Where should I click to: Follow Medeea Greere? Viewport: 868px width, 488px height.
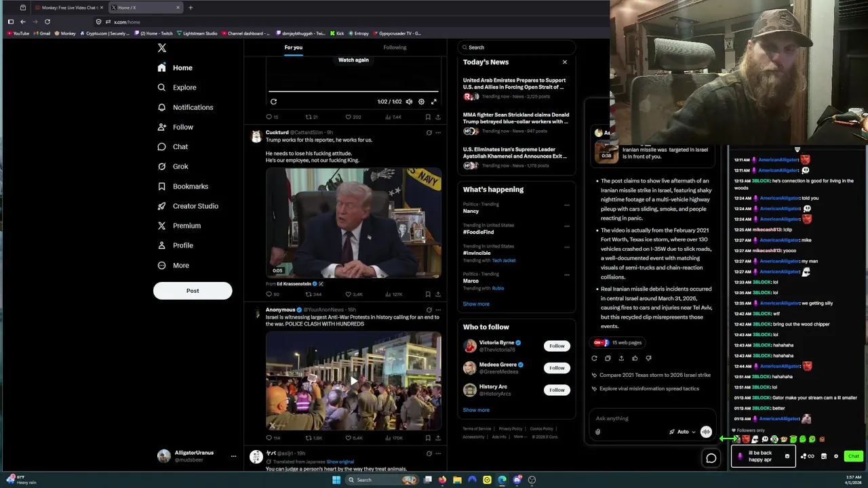(557, 368)
